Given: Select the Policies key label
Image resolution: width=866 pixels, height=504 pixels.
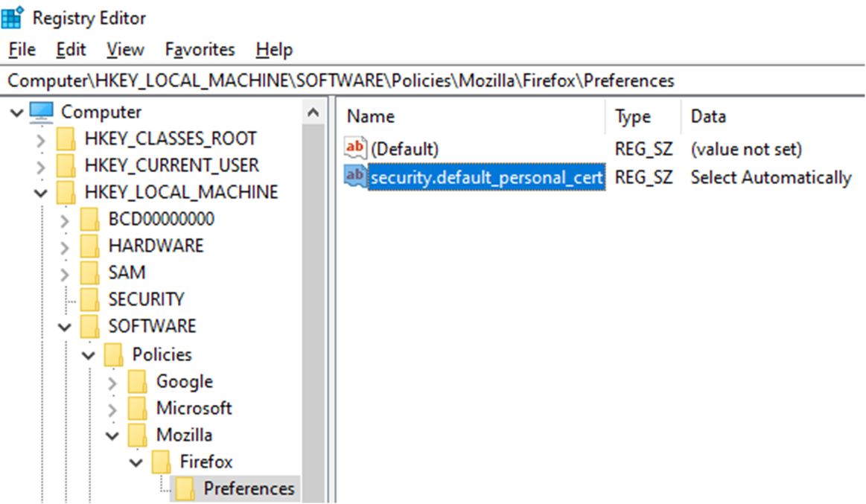Looking at the screenshot, I should (x=162, y=354).
